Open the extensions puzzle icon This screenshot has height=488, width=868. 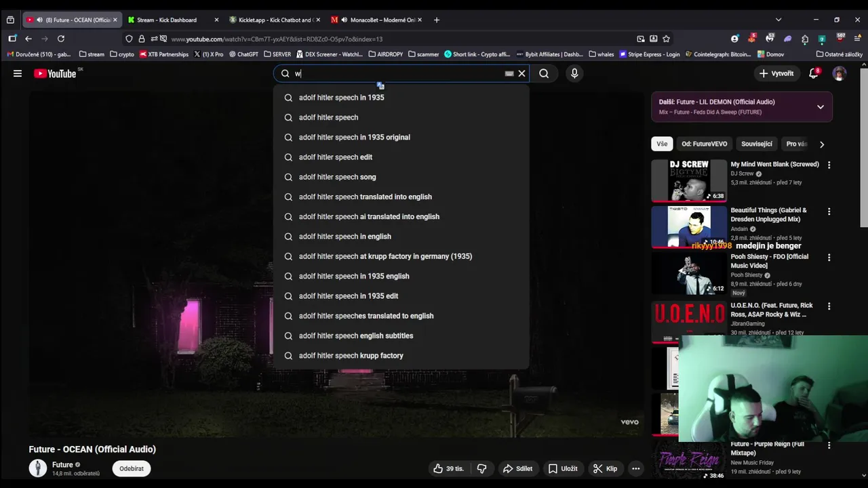[x=805, y=39]
